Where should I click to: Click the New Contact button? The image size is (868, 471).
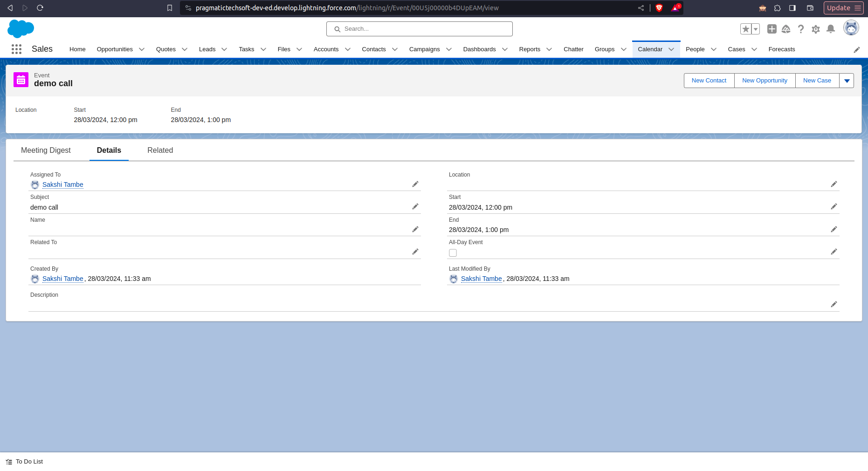point(709,81)
